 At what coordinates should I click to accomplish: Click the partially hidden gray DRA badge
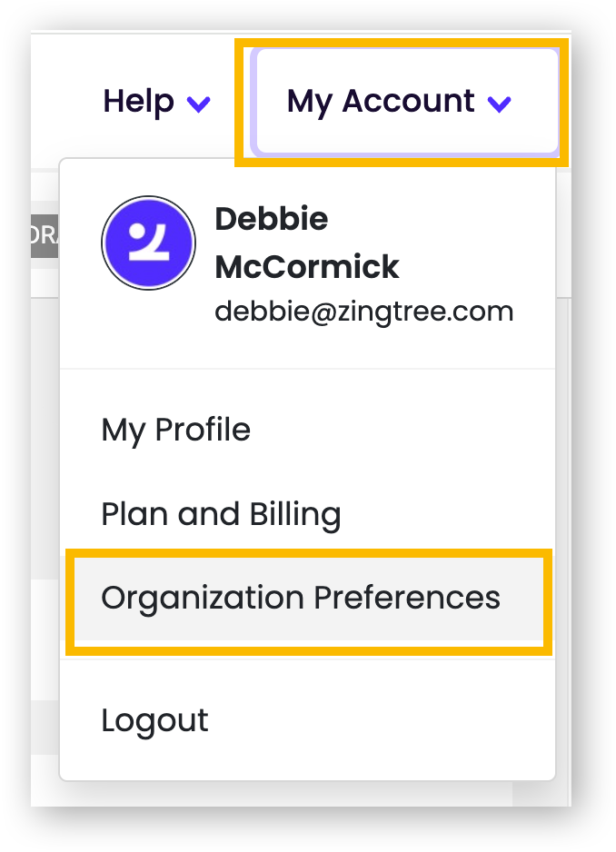[x=45, y=235]
